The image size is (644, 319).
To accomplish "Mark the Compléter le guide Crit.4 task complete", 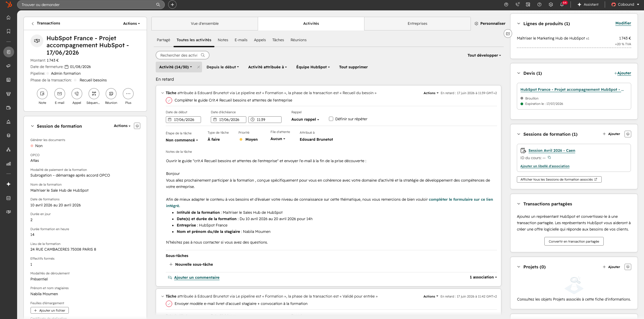I will [x=169, y=100].
